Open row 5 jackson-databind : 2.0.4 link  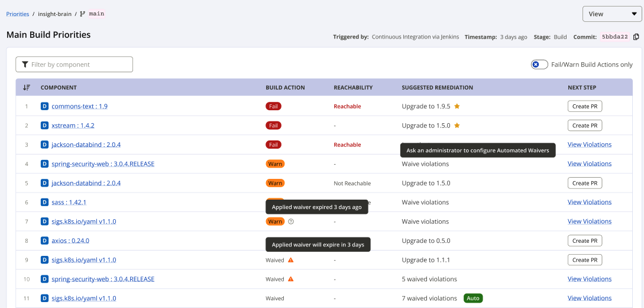tap(86, 183)
